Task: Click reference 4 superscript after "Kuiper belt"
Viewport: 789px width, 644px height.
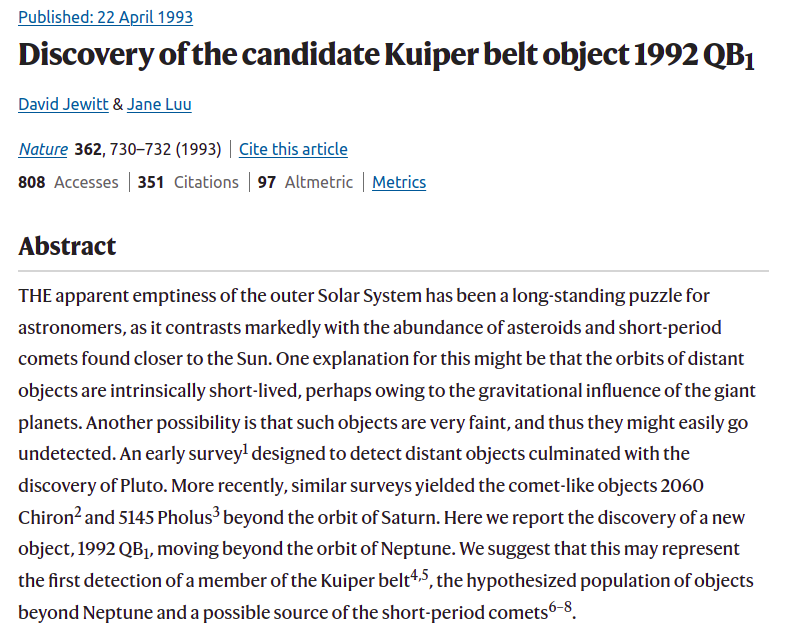Action: pos(412,573)
